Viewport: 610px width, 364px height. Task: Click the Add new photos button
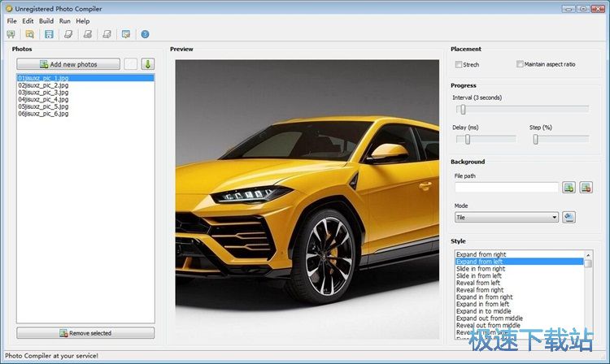click(68, 64)
